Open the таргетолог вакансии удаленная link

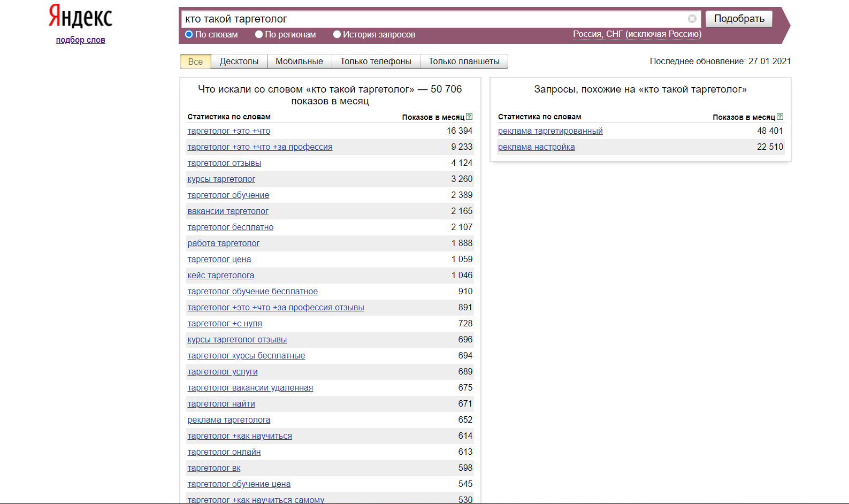coord(250,388)
